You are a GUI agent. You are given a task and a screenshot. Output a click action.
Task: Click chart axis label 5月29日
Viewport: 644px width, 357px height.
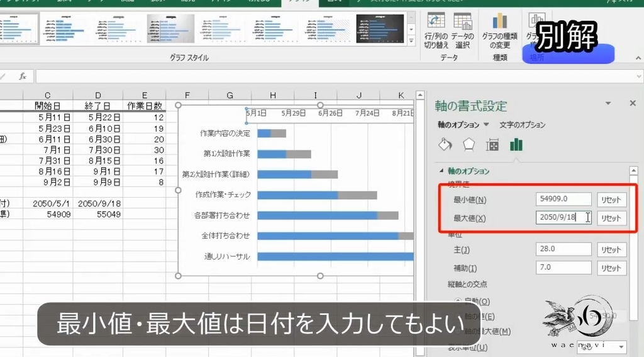(293, 113)
